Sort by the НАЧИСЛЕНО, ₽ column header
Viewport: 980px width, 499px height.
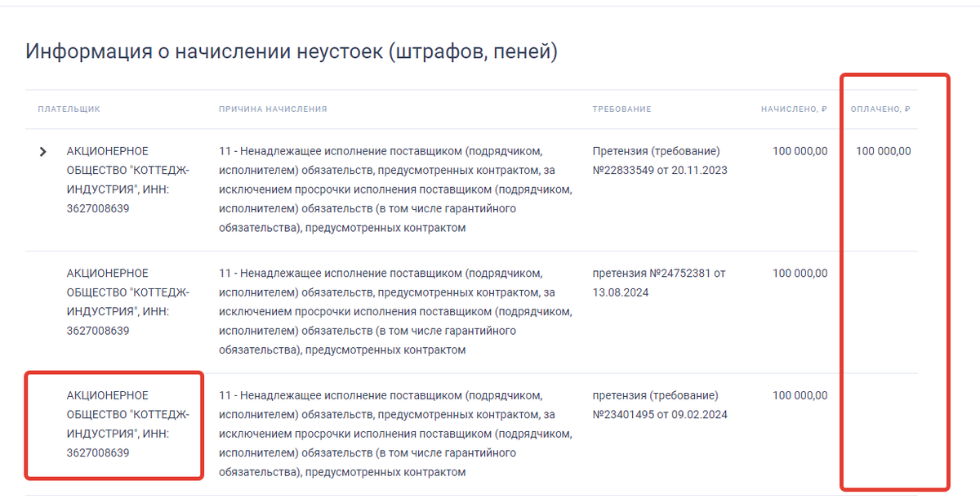click(x=795, y=108)
